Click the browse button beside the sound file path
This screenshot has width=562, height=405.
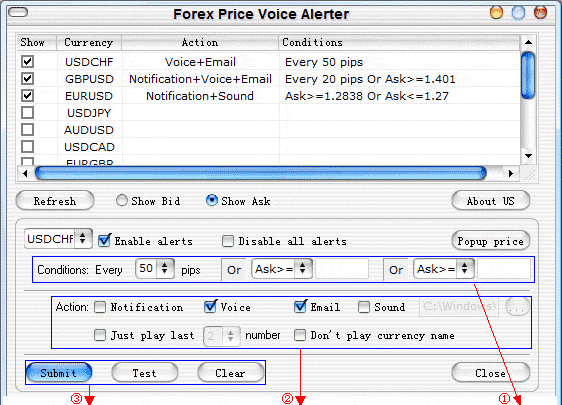click(x=517, y=307)
